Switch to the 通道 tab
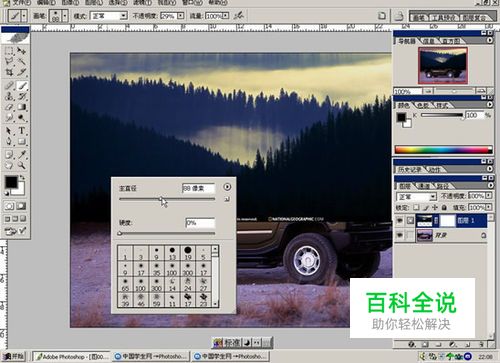Screen dimensions: 500x363 (x=424, y=186)
